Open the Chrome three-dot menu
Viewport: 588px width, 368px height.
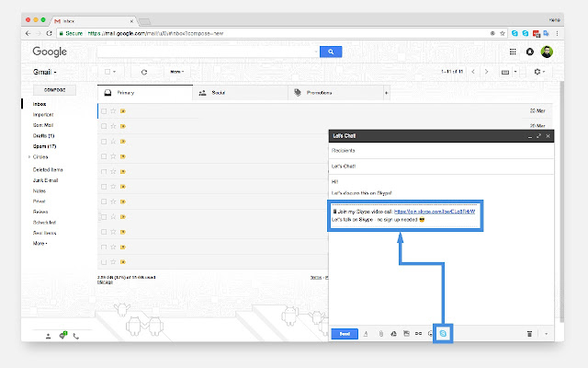pyautogui.click(x=558, y=33)
